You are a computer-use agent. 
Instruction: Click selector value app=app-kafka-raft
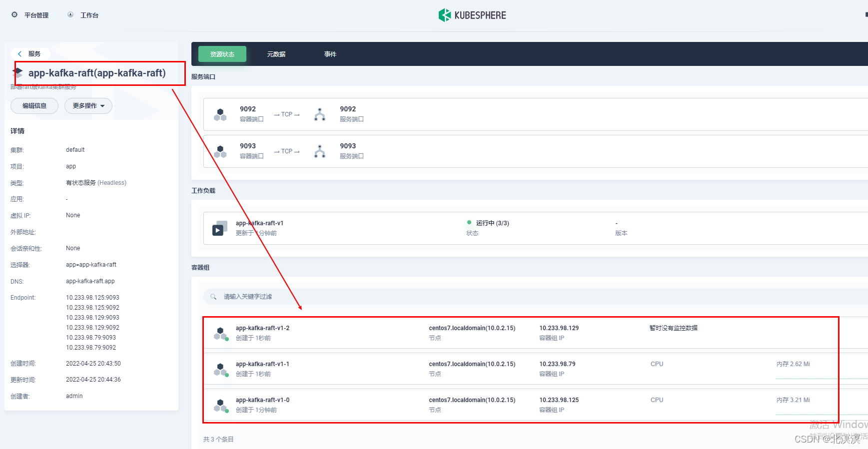click(x=91, y=265)
